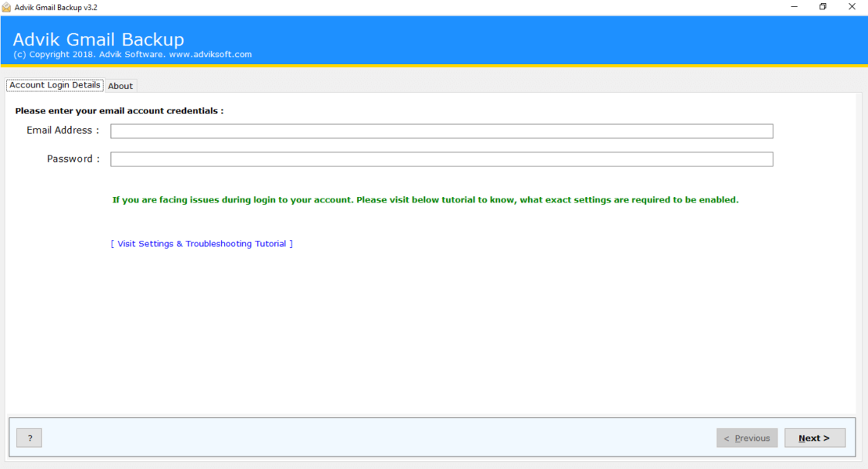This screenshot has height=469, width=868.
Task: Open Visit Settings & Troubleshooting Tutorial link
Action: tap(202, 244)
